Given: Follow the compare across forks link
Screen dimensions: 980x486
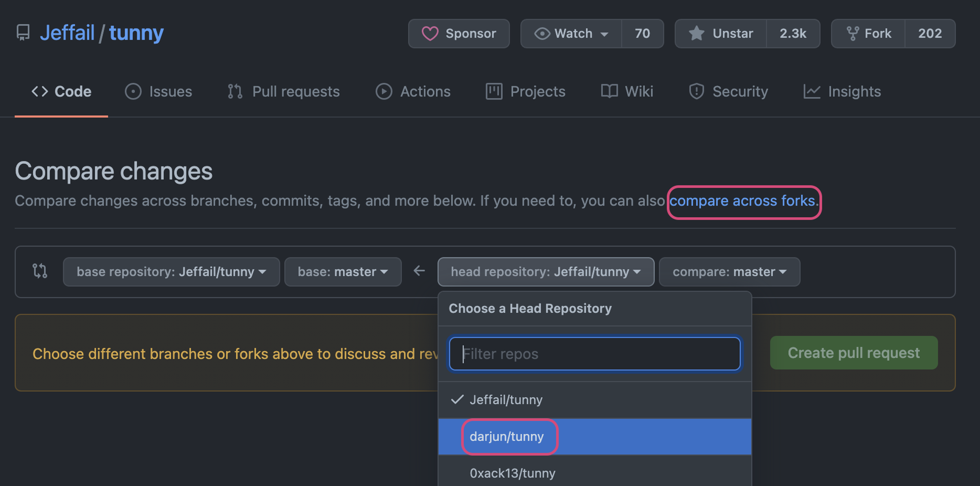Looking at the screenshot, I should (x=742, y=201).
